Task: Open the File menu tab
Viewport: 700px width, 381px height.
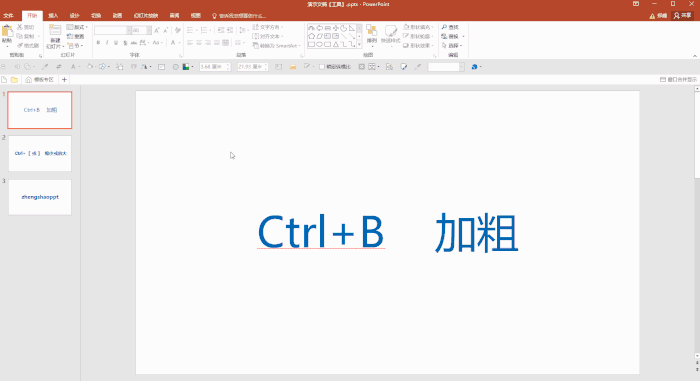Action: (8, 16)
